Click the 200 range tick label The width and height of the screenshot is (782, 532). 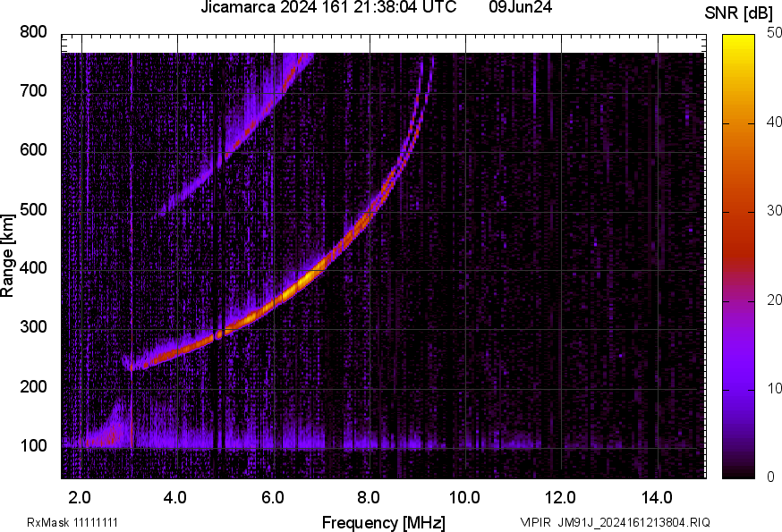pyautogui.click(x=33, y=386)
